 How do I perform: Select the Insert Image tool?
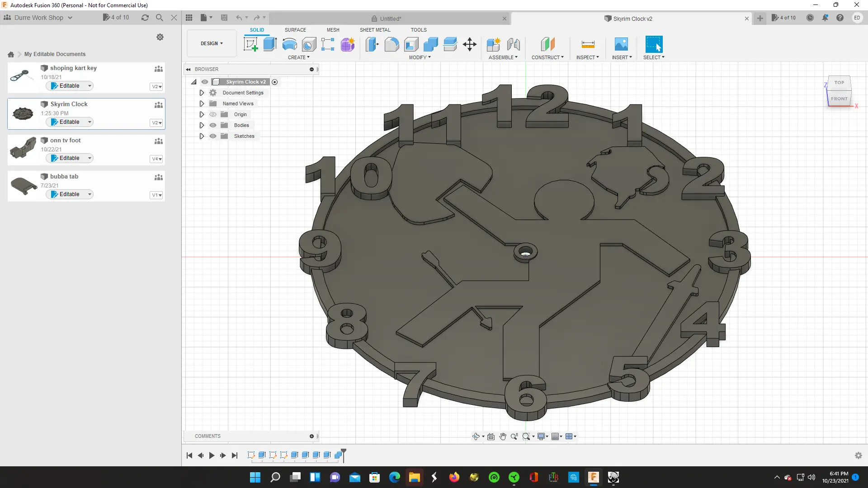click(621, 44)
